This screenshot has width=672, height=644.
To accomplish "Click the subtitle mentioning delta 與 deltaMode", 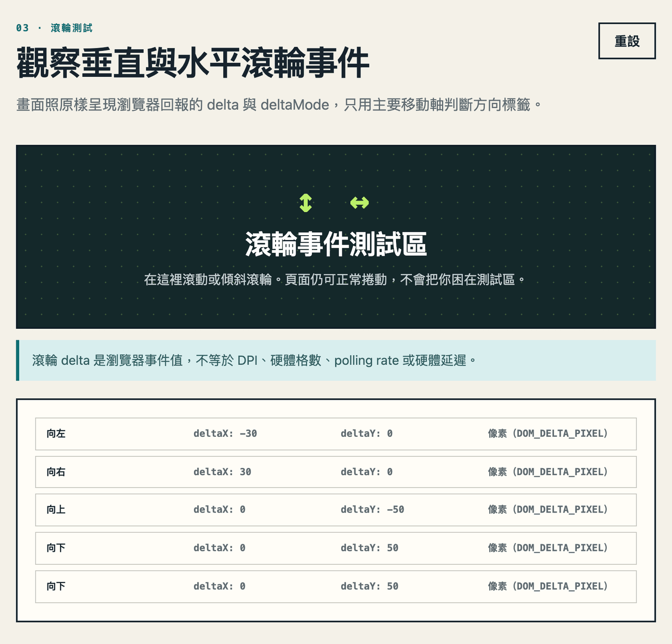I will (279, 105).
